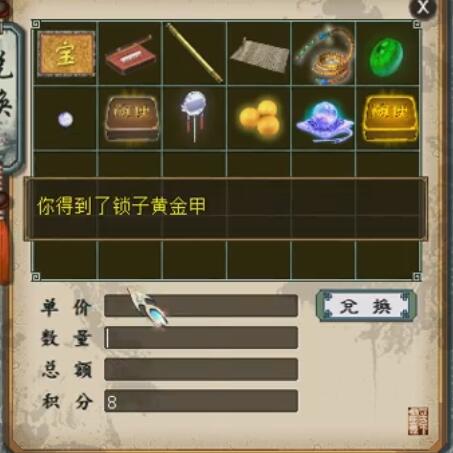Click the 兑换 exchange button
Viewport: 453px width, 453px height.
pyautogui.click(x=366, y=306)
